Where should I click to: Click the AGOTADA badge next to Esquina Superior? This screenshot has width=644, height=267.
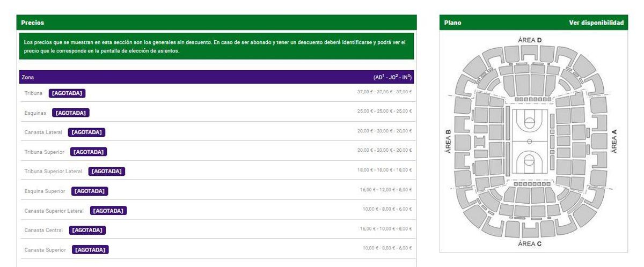(90, 191)
